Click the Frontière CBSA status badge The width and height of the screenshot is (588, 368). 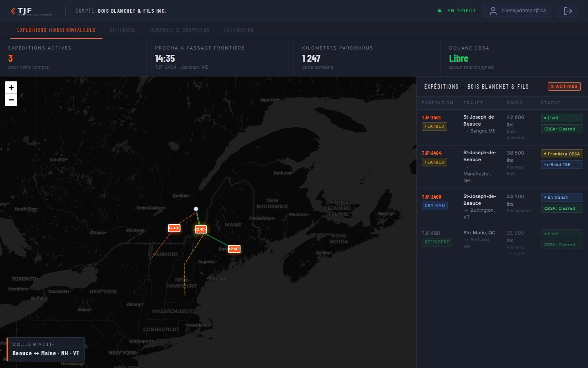coord(562,154)
